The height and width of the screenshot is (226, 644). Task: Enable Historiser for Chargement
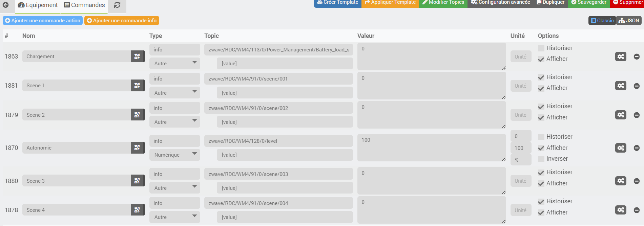(541, 48)
